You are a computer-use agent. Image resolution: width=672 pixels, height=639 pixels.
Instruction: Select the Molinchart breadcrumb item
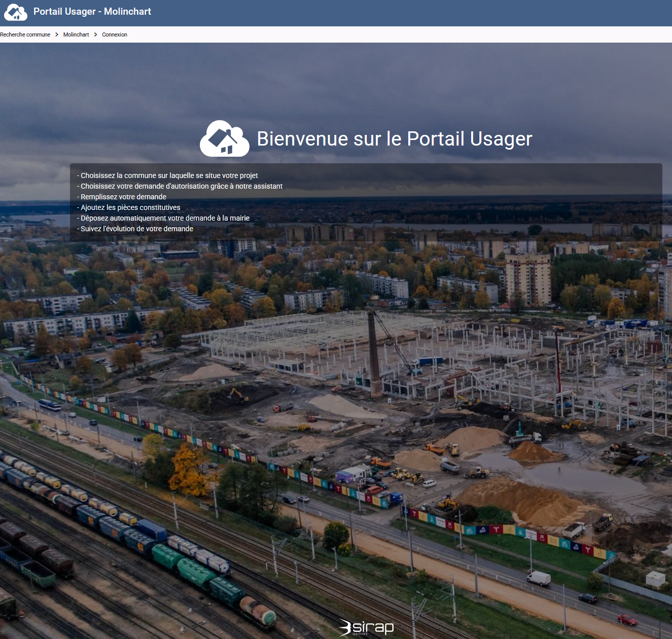(x=76, y=34)
